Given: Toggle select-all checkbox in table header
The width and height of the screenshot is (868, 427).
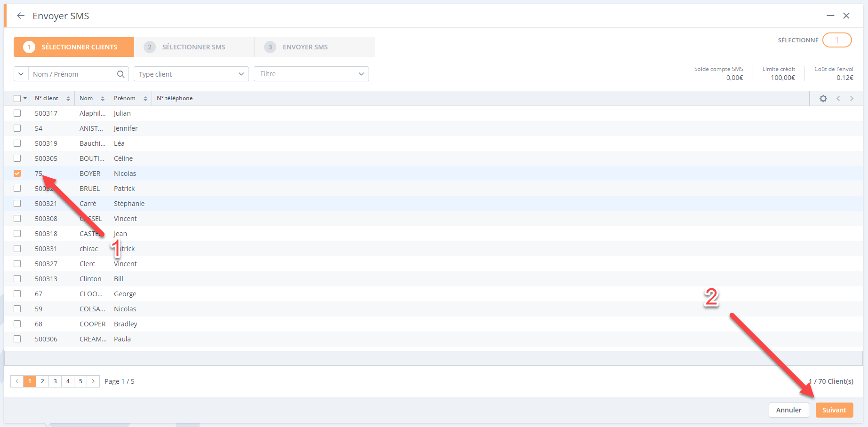Looking at the screenshot, I should click(x=17, y=98).
